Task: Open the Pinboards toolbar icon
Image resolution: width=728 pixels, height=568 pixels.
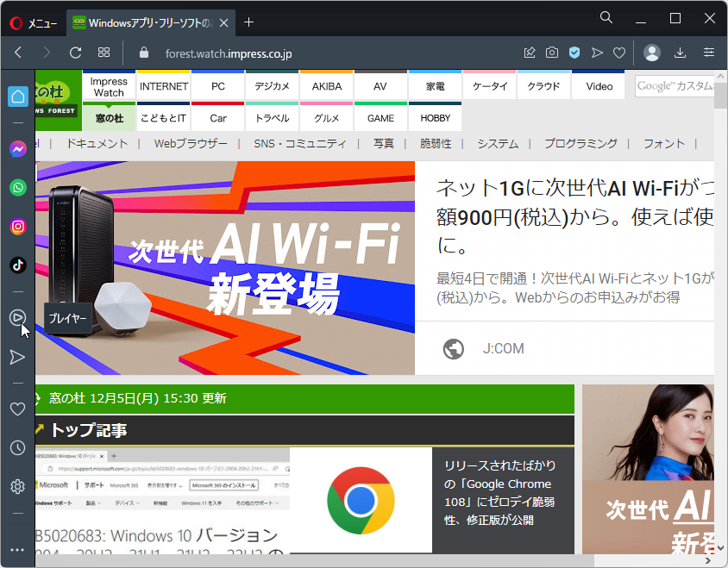Action: (529, 52)
